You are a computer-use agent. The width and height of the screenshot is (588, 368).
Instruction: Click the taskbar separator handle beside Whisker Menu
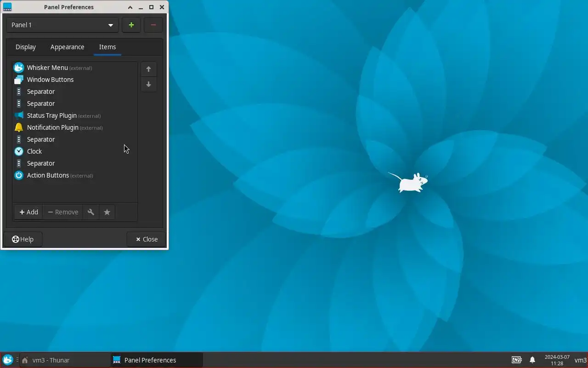17,360
